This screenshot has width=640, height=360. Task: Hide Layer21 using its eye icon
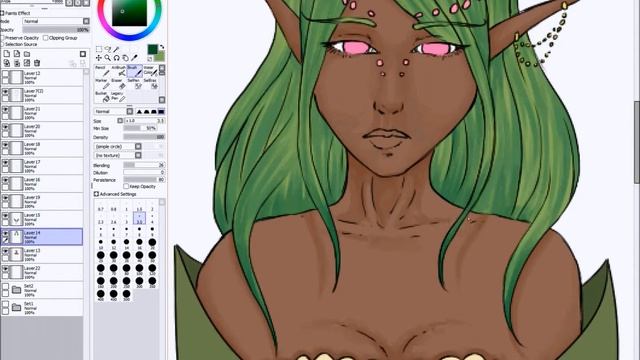[5, 110]
